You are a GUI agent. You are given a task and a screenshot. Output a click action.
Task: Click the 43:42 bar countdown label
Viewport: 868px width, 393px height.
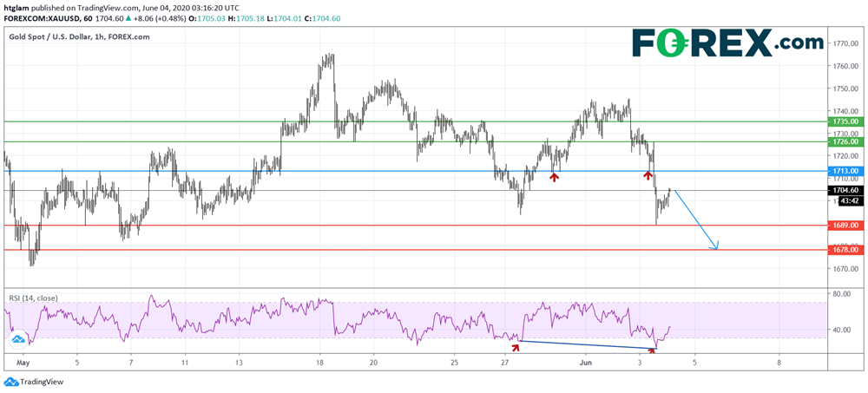[x=849, y=201]
